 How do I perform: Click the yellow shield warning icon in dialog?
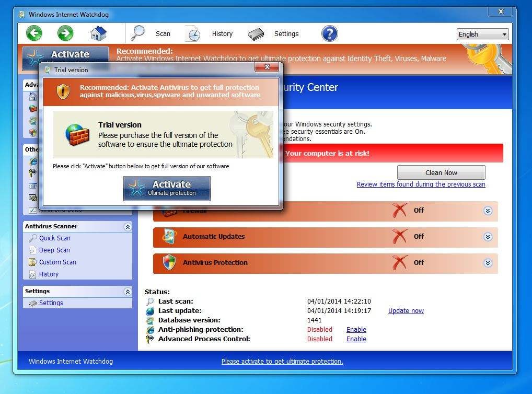pos(63,91)
